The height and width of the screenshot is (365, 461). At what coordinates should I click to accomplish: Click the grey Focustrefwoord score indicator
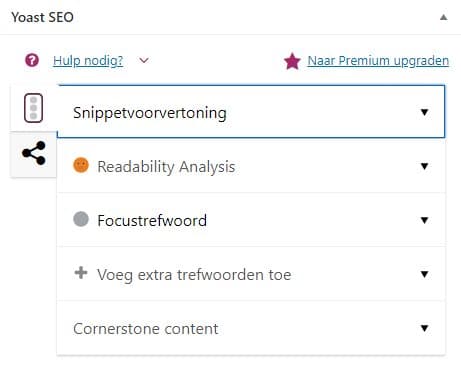81,219
